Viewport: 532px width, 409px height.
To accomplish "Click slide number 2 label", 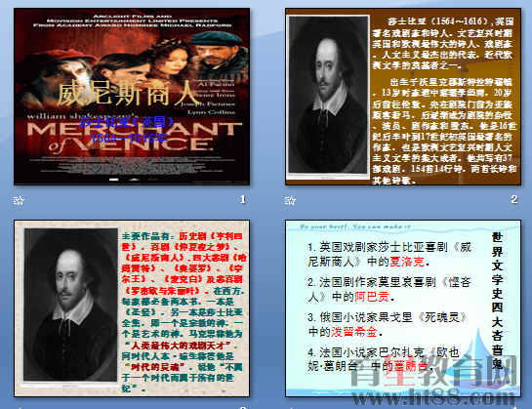I will pyautogui.click(x=514, y=199).
